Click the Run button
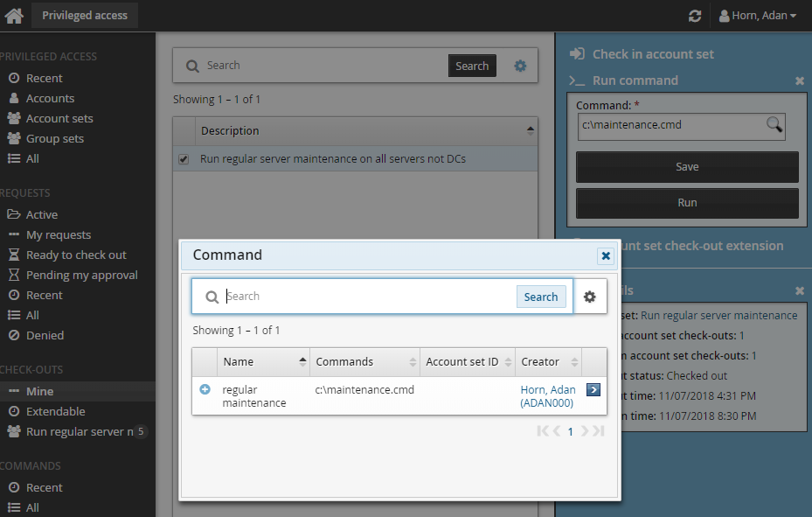 (x=687, y=202)
